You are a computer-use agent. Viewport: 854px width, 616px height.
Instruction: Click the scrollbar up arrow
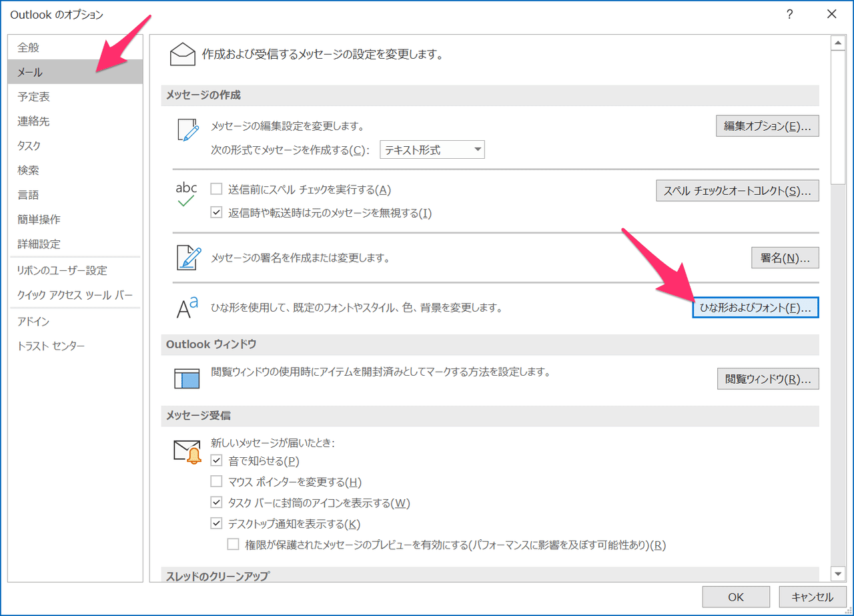click(838, 44)
